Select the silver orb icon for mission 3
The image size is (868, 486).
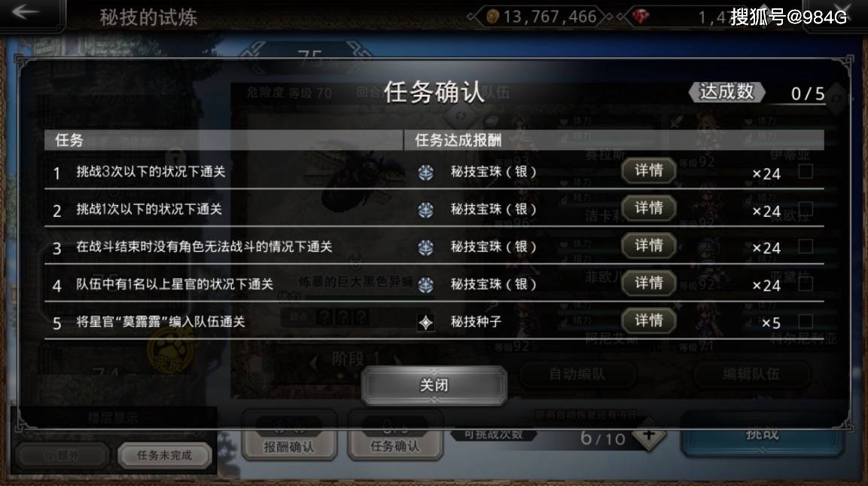point(425,247)
